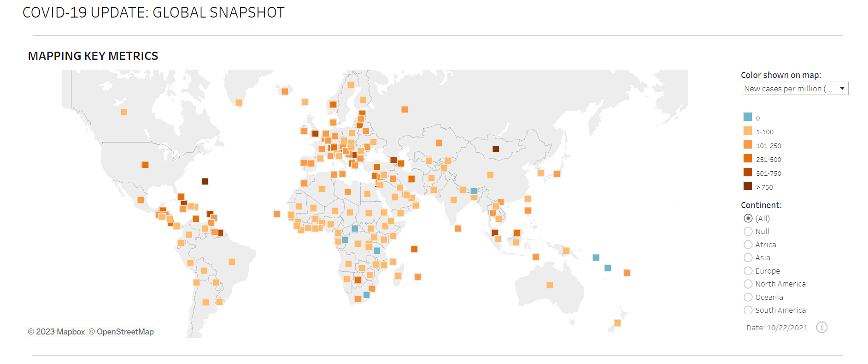The width and height of the screenshot is (868, 364).
Task: Select the United States map marker
Action: (145, 165)
